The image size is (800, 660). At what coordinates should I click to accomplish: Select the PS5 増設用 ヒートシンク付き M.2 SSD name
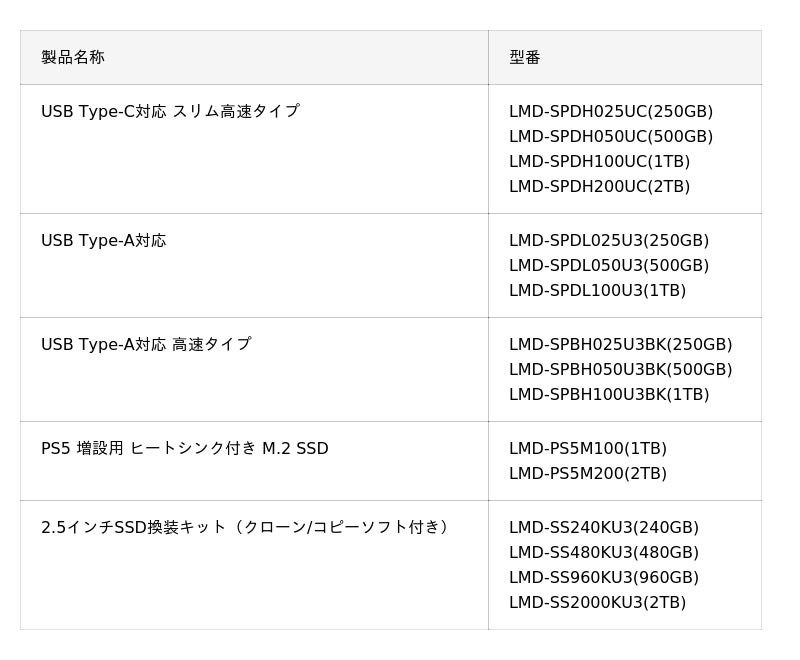click(x=185, y=448)
